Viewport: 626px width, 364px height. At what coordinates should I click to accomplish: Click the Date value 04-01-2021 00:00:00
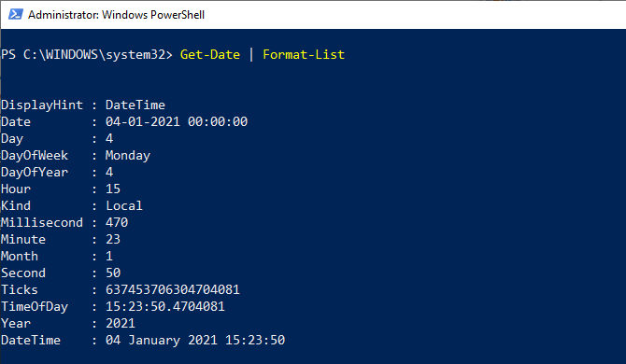point(177,121)
